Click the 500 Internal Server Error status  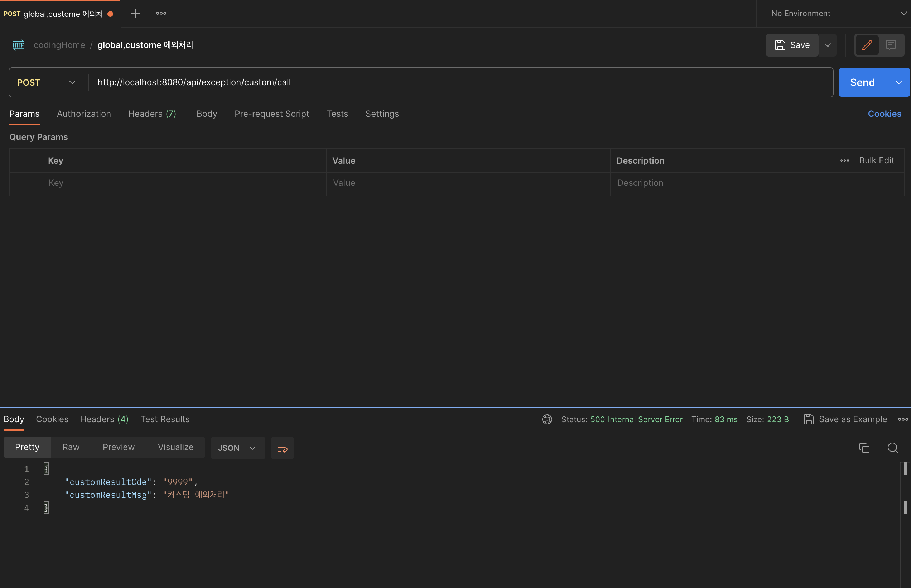click(x=636, y=419)
